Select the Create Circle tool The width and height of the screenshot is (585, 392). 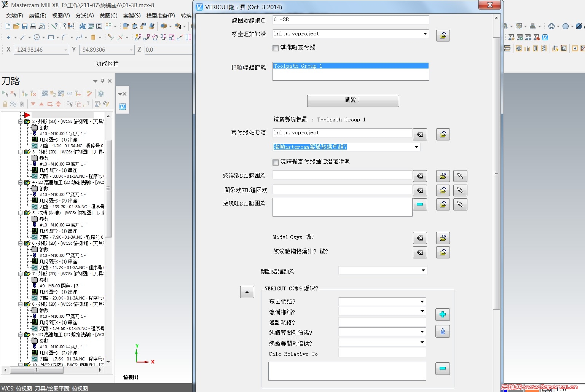pyautogui.click(x=37, y=37)
